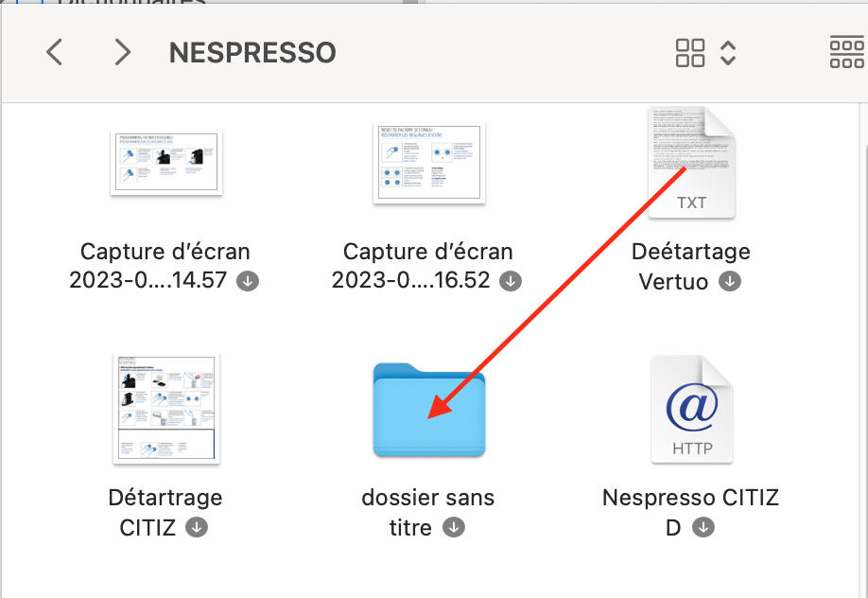Download the dossier sans titre folder

454,527
